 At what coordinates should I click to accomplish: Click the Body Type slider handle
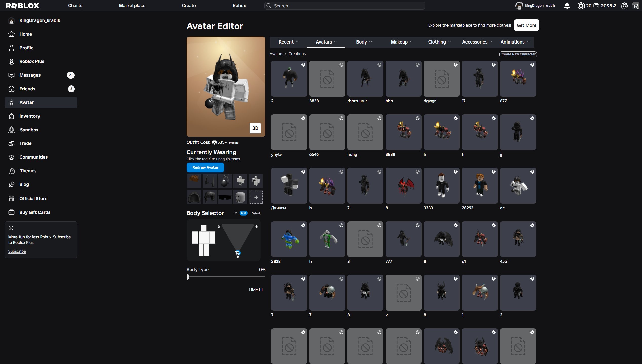[x=188, y=277]
